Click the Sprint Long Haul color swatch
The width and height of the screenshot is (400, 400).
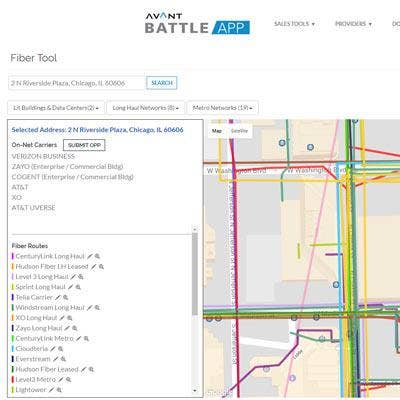(13, 287)
